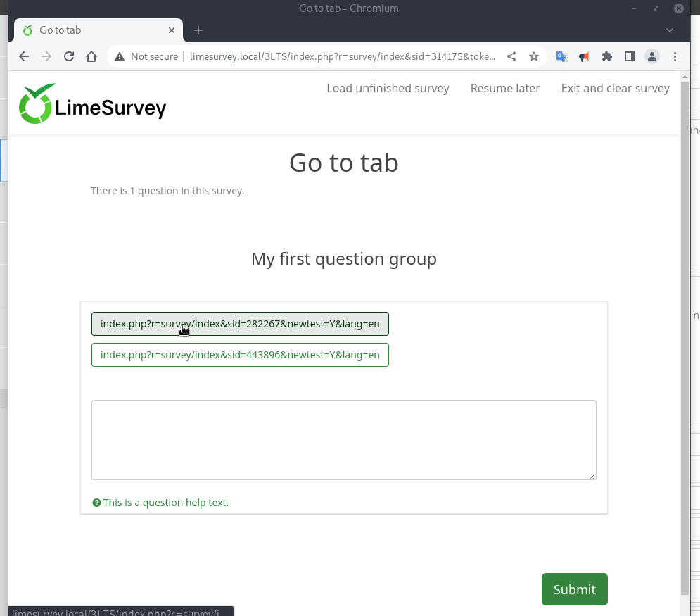The width and height of the screenshot is (700, 616).
Task: Select Resume later in the survey menu
Action: pos(505,88)
